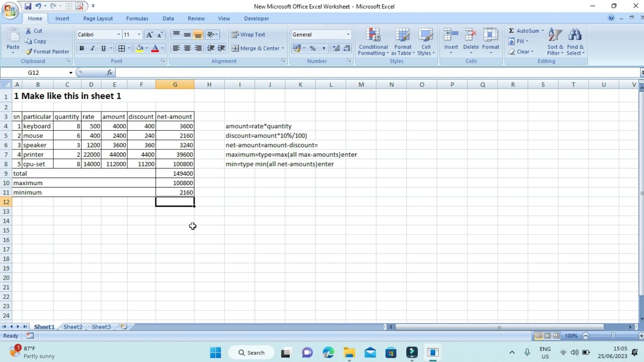Click the Find & Select binoculars icon
644x362 pixels.
(575, 35)
